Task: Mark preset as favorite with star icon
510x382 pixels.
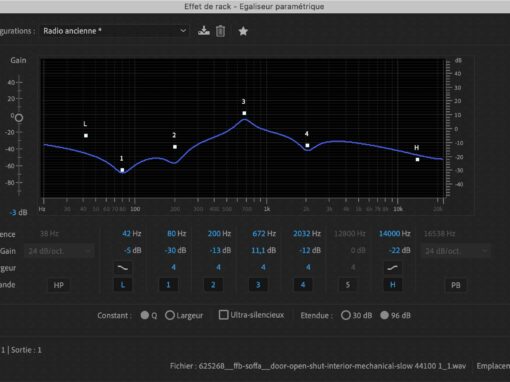Action: 243,31
